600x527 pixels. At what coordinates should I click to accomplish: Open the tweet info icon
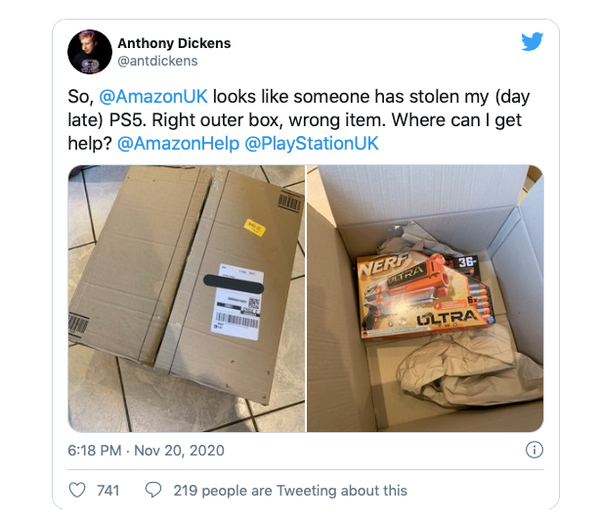point(534,450)
